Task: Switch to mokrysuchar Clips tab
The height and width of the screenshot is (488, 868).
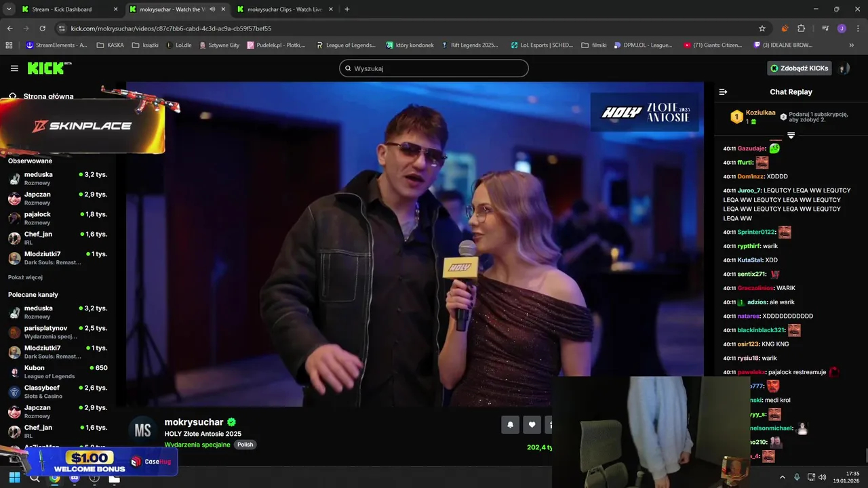Action: pyautogui.click(x=284, y=9)
